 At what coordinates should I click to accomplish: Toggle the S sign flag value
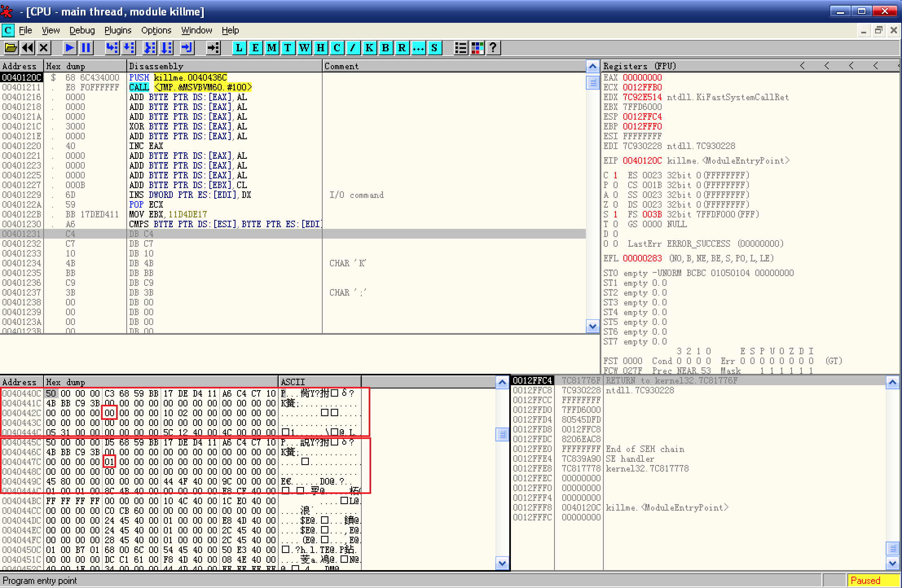(x=615, y=215)
